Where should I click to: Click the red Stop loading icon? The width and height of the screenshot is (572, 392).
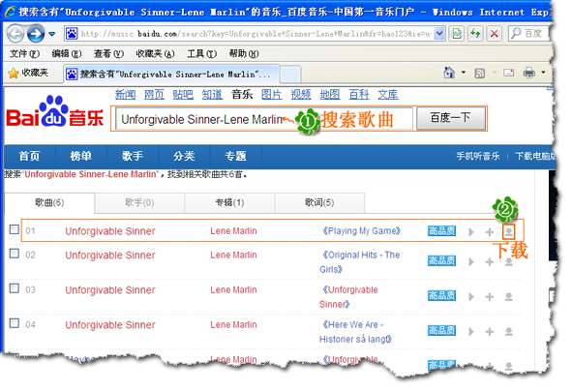[494, 34]
